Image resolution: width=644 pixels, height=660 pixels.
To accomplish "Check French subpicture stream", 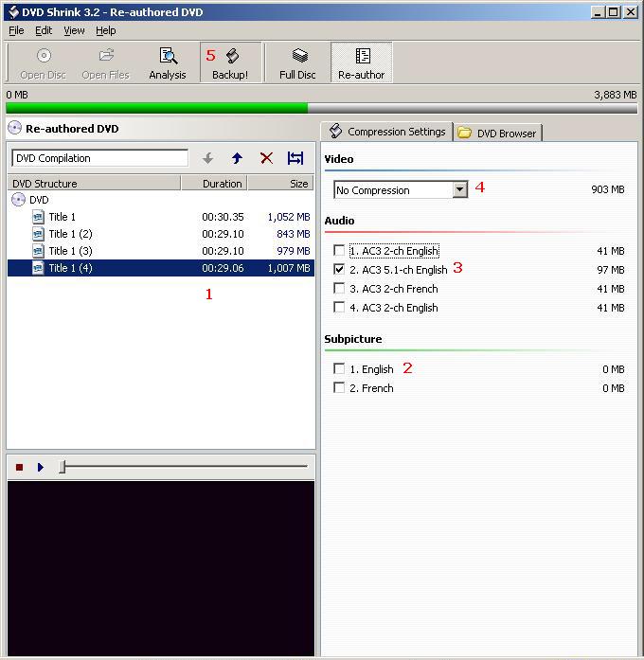I will [x=339, y=387].
